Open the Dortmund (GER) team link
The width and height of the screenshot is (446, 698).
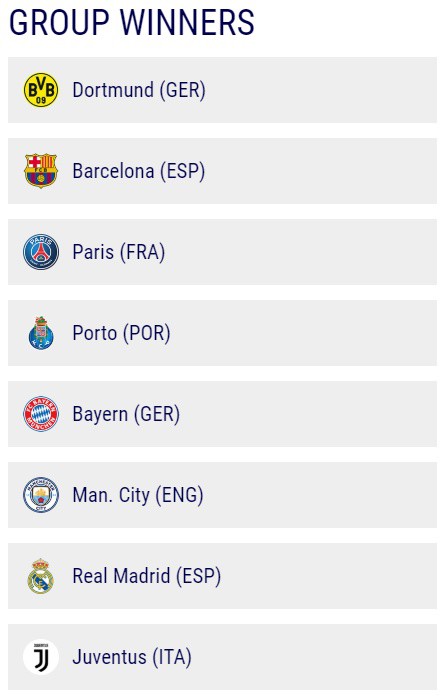point(139,90)
